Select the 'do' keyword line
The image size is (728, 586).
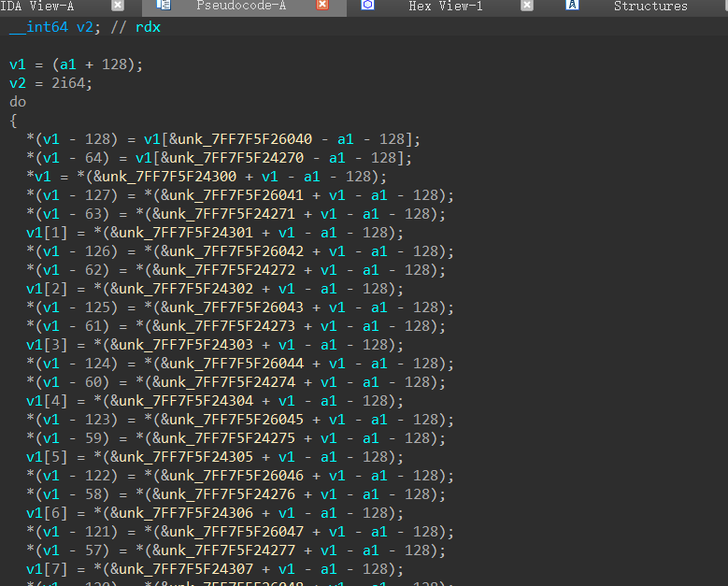click(x=18, y=102)
